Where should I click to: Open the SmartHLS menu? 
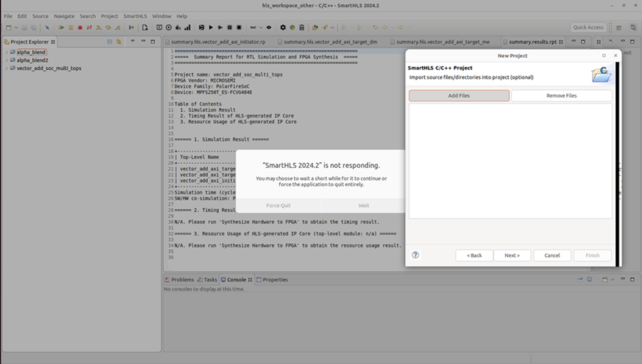click(x=134, y=16)
